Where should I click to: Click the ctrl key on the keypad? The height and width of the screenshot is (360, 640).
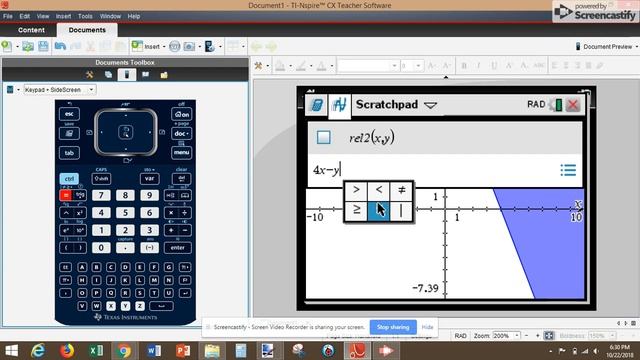coord(69,179)
